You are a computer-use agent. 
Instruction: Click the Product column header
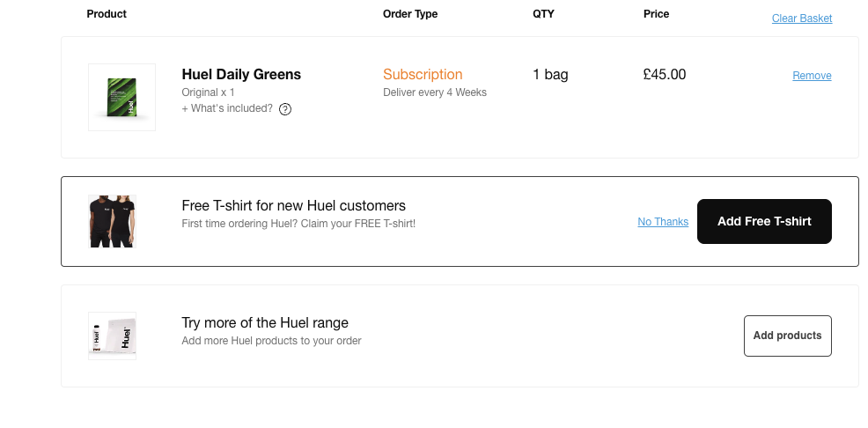pos(107,14)
